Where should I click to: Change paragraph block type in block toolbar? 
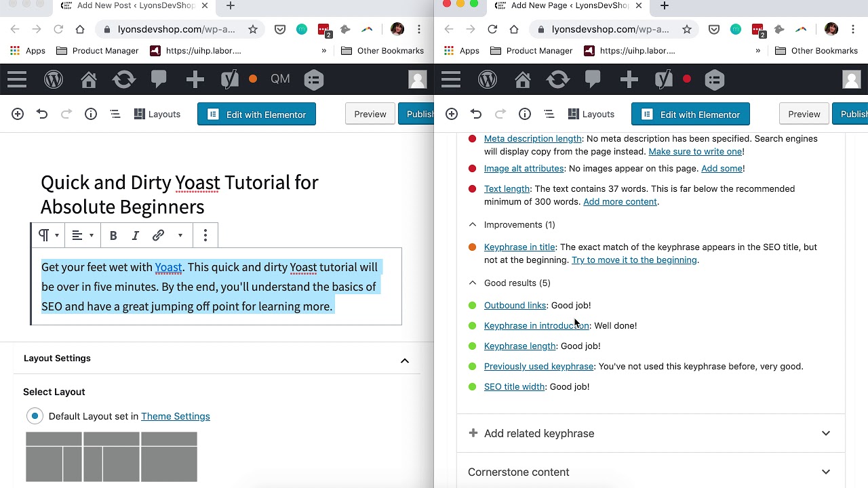(48, 235)
